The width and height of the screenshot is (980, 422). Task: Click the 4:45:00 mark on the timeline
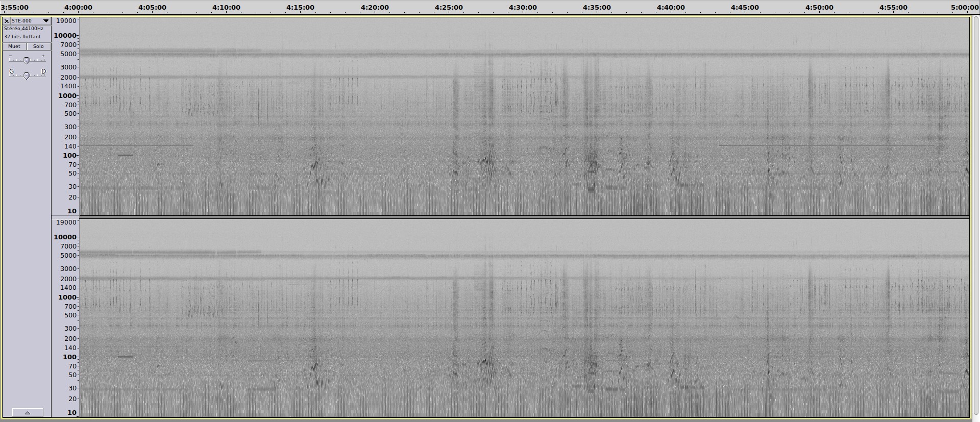pyautogui.click(x=745, y=8)
